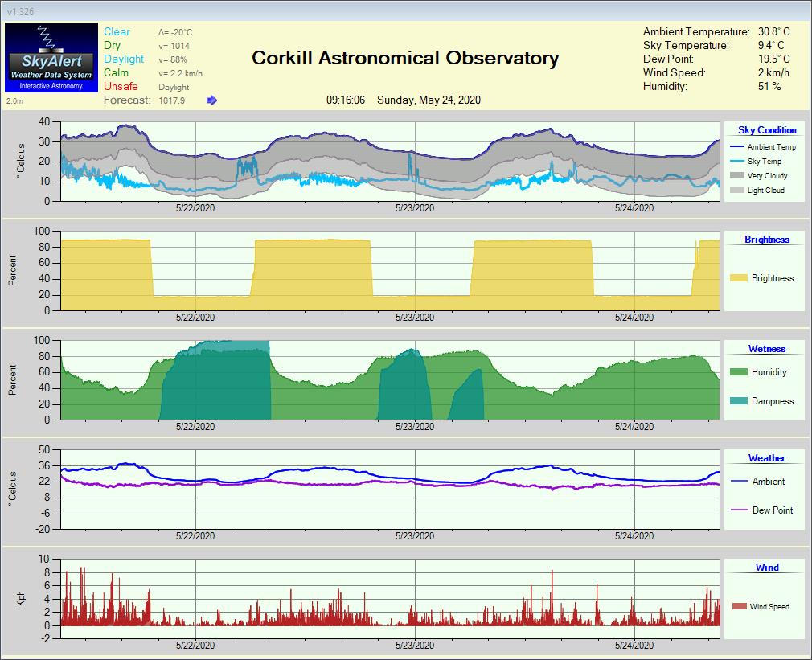
Task: Click the Clear sky status label
Action: pos(117,32)
